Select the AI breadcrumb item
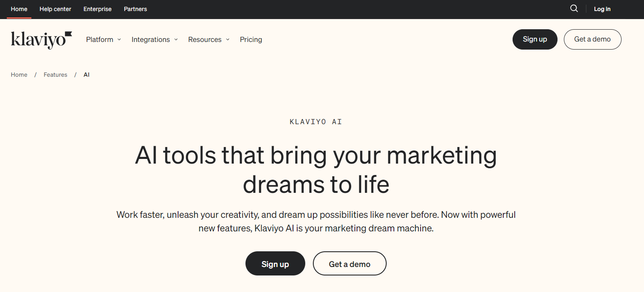Screen dimensions: 644x292 [86, 74]
